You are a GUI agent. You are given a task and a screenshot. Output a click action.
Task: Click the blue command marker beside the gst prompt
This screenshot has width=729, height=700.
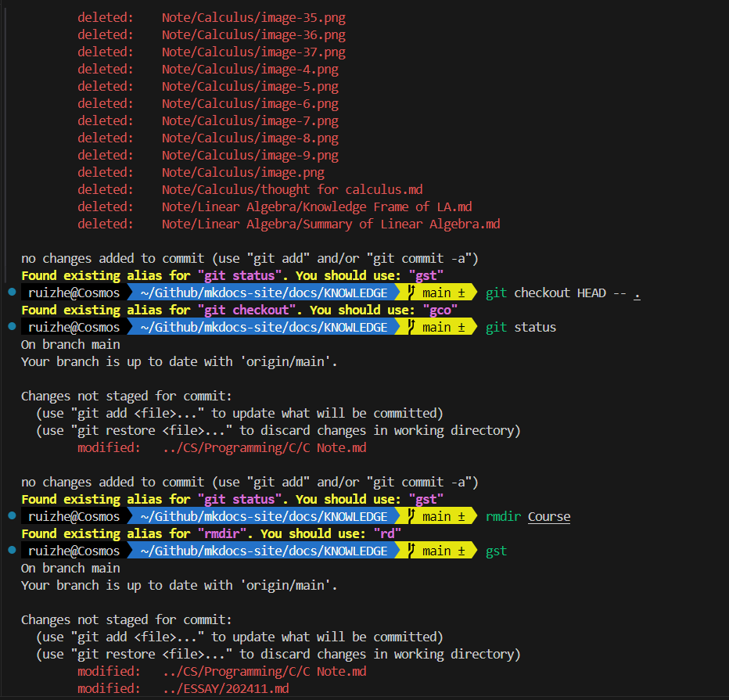[11, 550]
